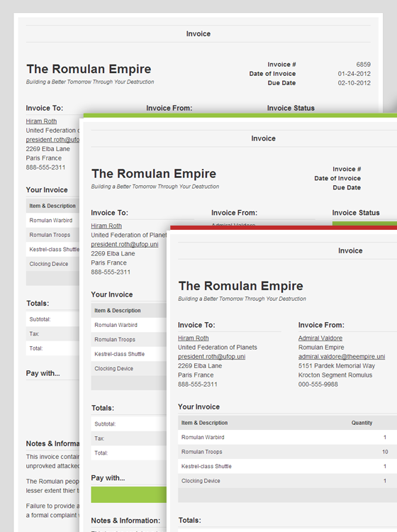The height and width of the screenshot is (532, 397).
Task: Click 'Pay with...' heading in back invoice
Action: click(43, 373)
